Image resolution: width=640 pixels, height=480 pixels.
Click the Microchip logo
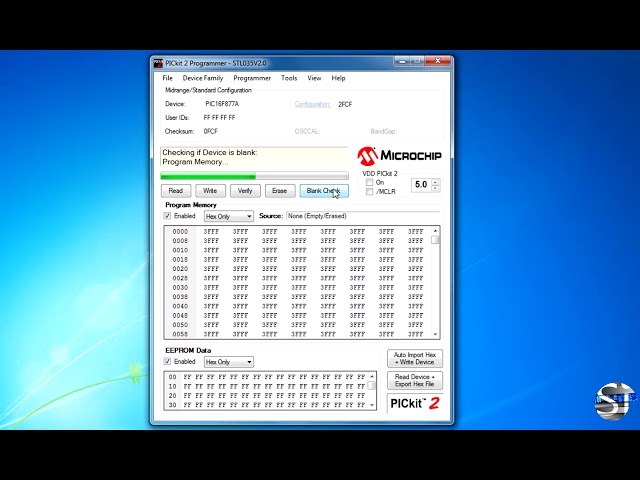[x=399, y=156]
